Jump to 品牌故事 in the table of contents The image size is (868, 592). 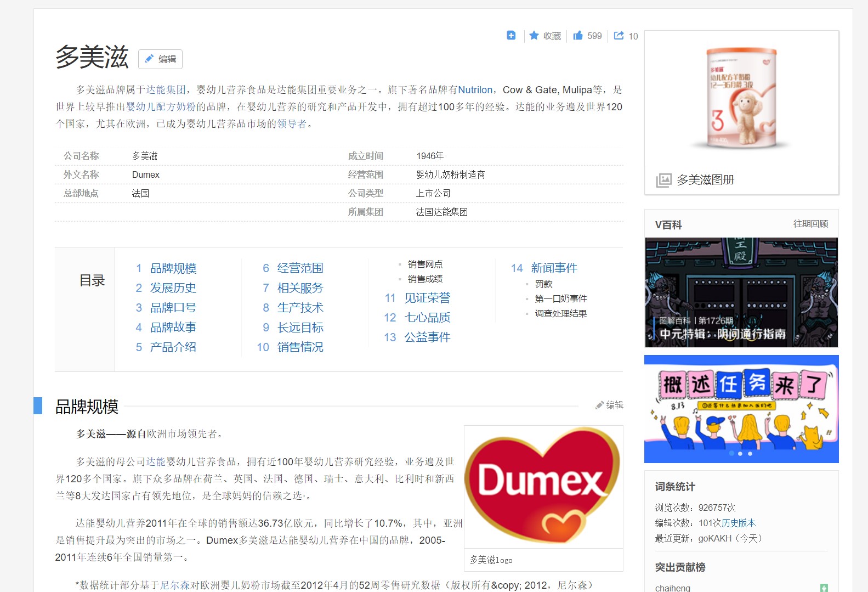tap(173, 328)
